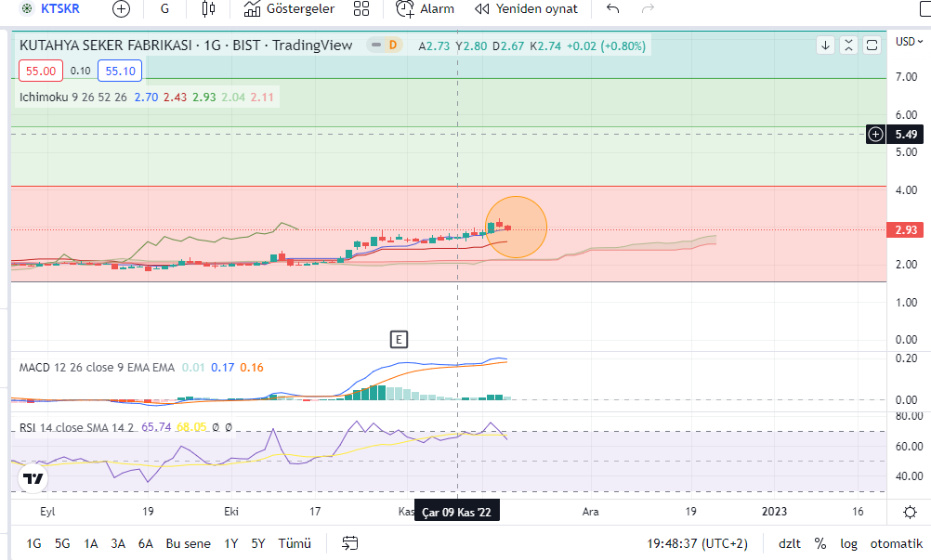
Task: Click the E earnings marker
Action: [399, 340]
